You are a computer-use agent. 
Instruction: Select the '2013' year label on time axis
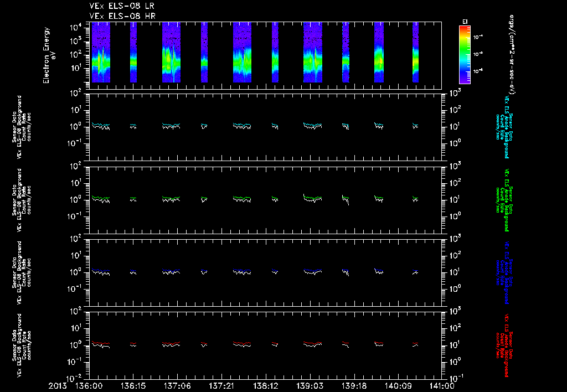coord(58,386)
